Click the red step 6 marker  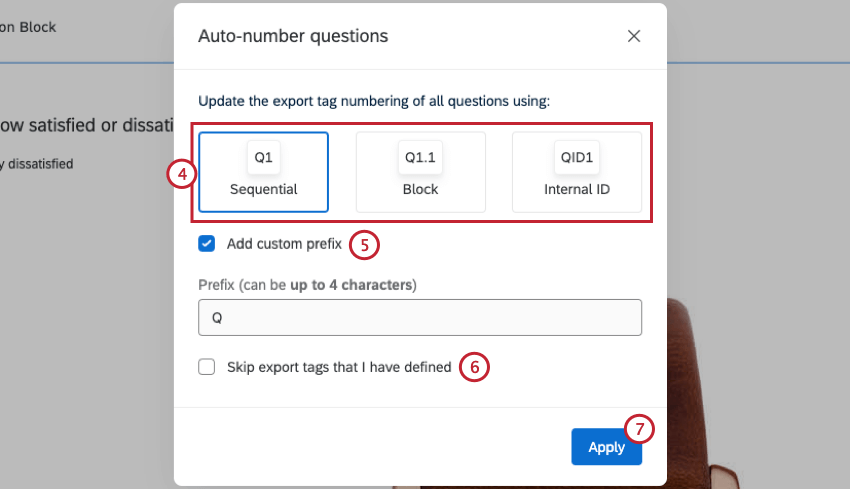click(x=474, y=367)
